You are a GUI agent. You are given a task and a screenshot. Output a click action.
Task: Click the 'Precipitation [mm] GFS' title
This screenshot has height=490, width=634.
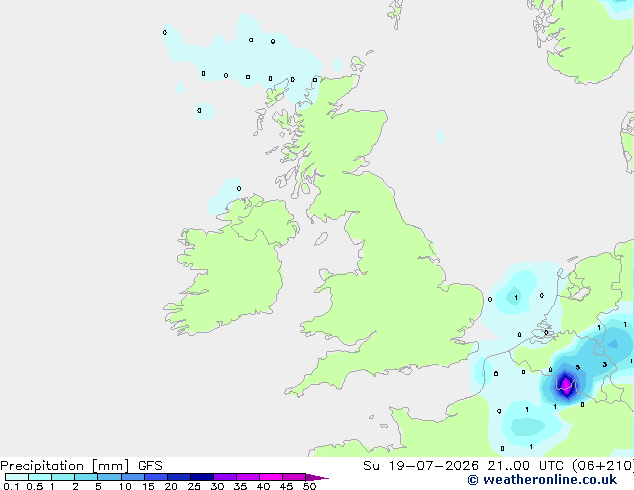click(81, 466)
